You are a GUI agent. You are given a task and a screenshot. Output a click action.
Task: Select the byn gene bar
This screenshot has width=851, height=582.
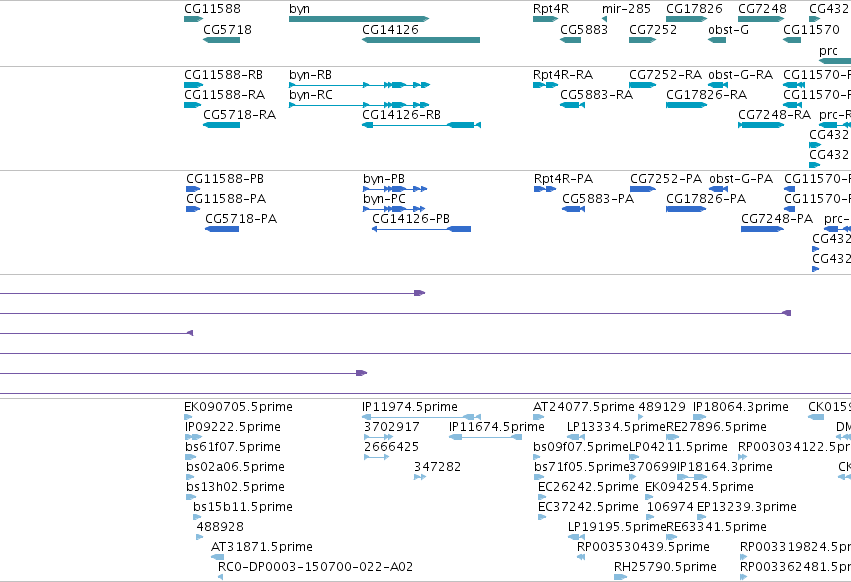tap(359, 19)
